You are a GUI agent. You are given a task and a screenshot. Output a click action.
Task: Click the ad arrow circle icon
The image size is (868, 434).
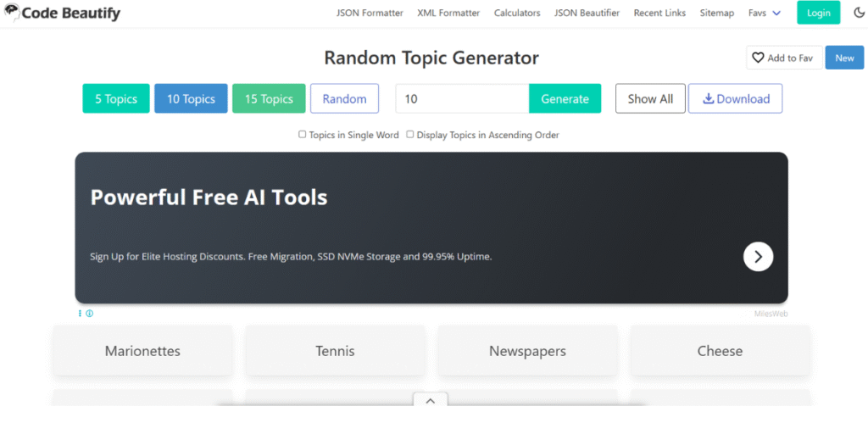pyautogui.click(x=758, y=256)
